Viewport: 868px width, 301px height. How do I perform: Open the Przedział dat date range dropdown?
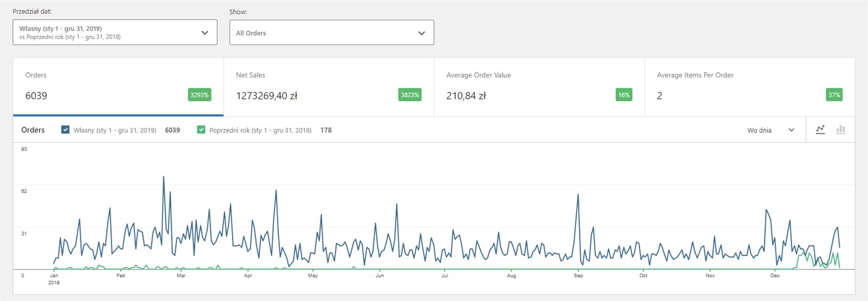point(114,33)
